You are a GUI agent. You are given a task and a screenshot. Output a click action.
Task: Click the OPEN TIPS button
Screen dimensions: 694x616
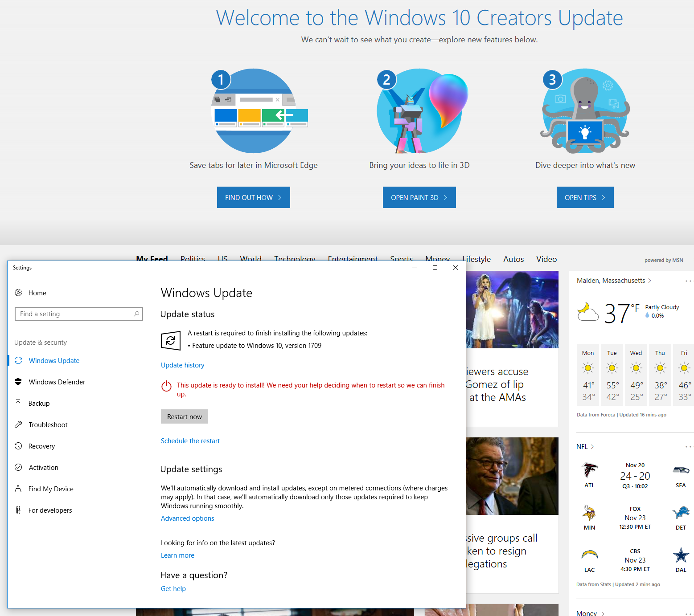click(x=585, y=197)
